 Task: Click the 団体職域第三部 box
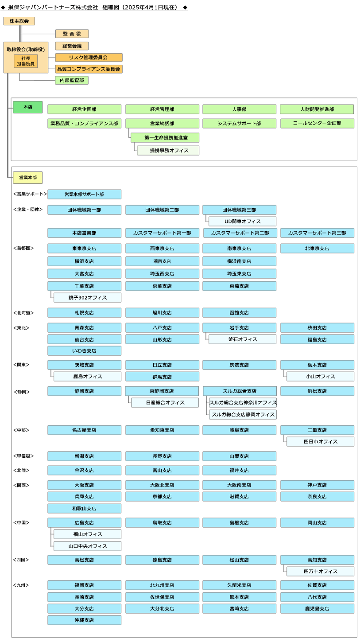(x=240, y=210)
